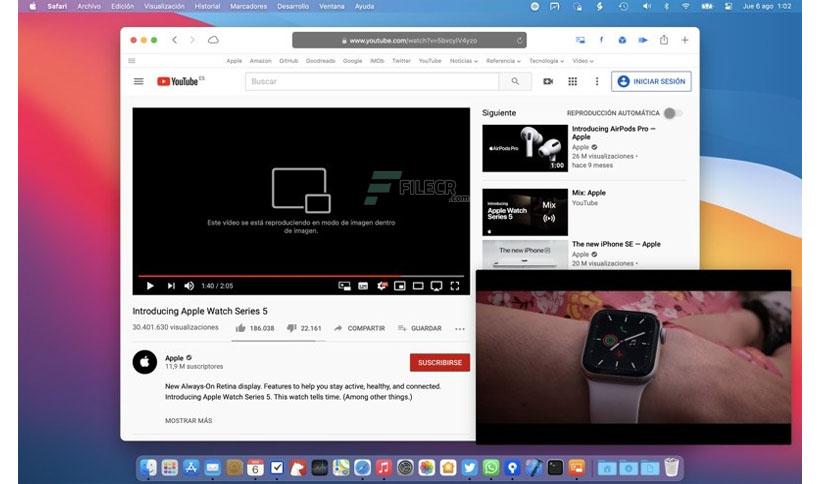836x484 pixels.
Task: Click the miniplayer icon in player controls
Action: [x=399, y=286]
